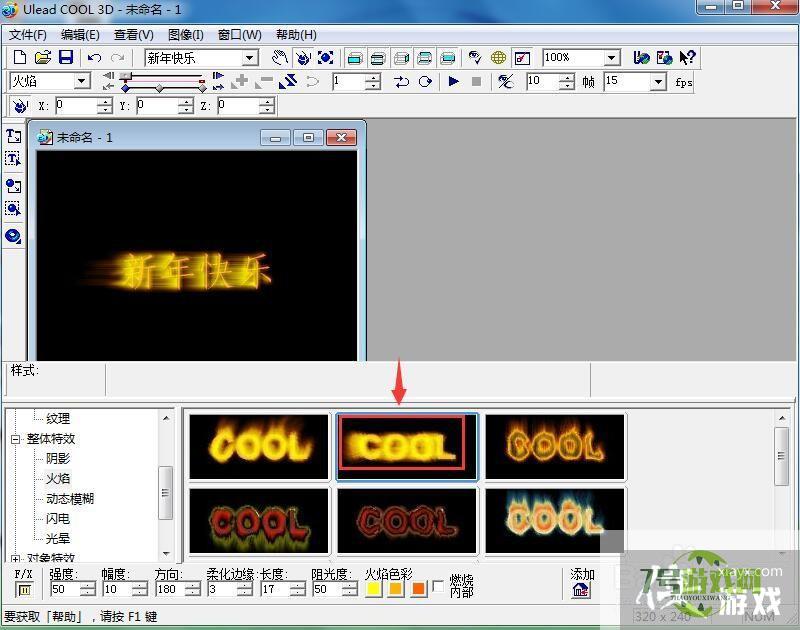Open the 编辑(E) menu
Screen dimensions: 800x630
coord(80,35)
